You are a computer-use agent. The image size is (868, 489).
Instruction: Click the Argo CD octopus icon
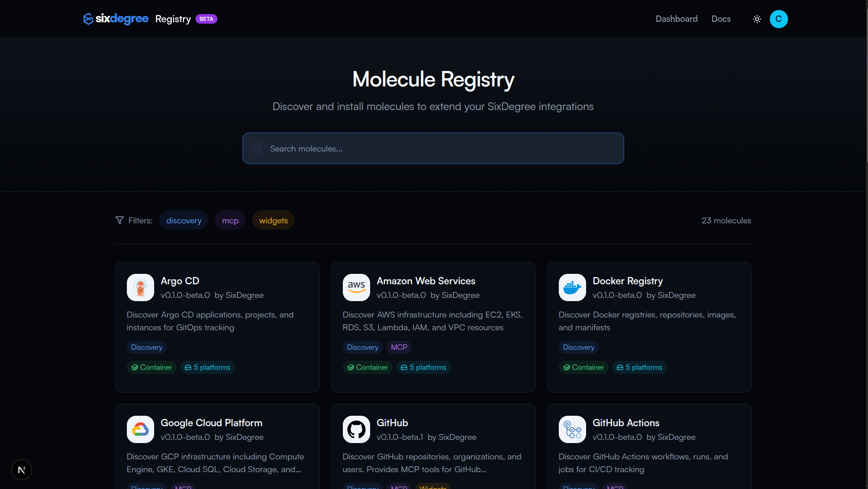[x=140, y=287]
